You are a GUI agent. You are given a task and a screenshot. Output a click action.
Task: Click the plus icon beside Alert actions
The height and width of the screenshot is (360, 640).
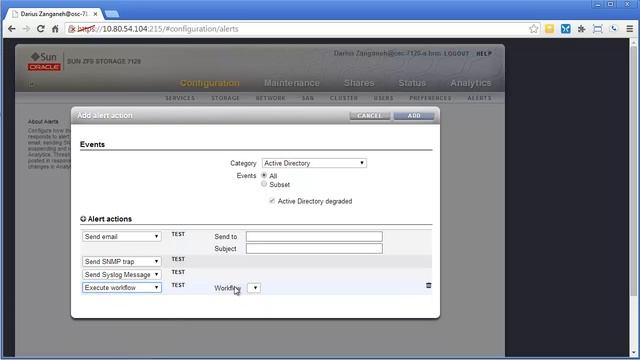click(83, 219)
